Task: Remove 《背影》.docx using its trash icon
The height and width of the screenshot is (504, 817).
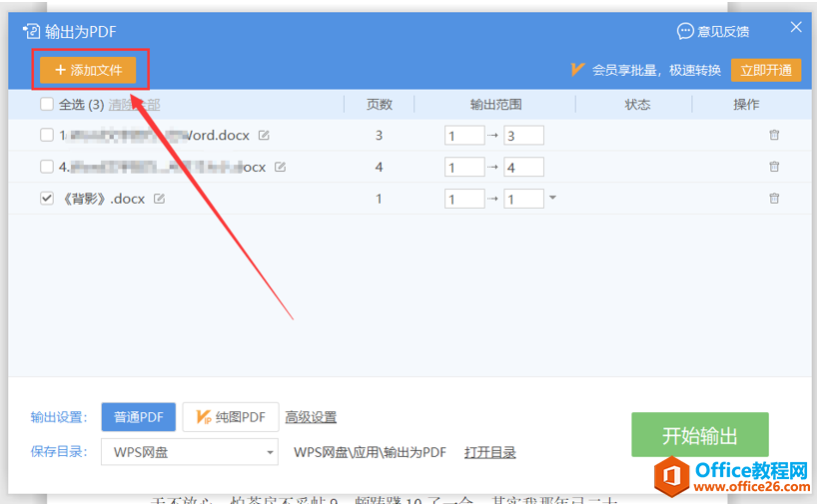Action: click(774, 199)
